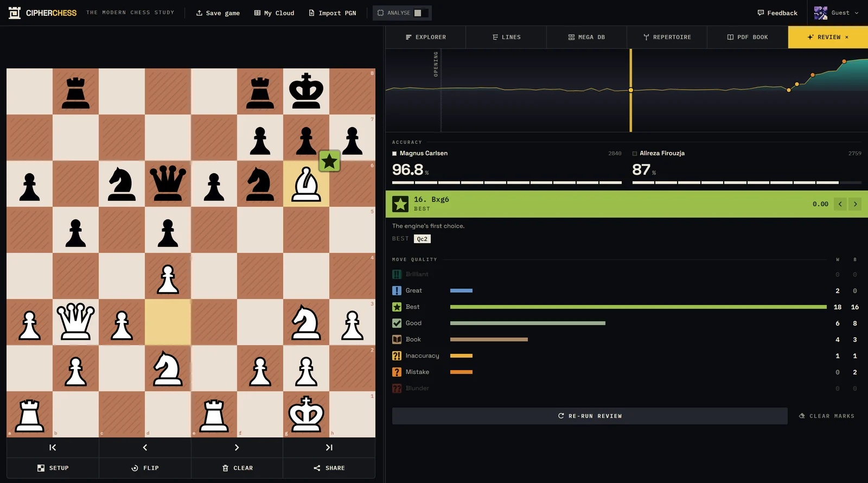The image size is (868, 483).
Task: Click the Guest avatar image
Action: pos(821,13)
